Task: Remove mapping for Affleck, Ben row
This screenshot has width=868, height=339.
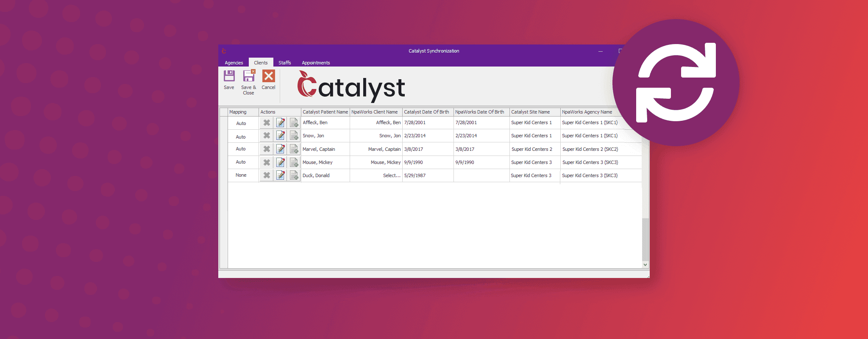Action: click(x=267, y=123)
